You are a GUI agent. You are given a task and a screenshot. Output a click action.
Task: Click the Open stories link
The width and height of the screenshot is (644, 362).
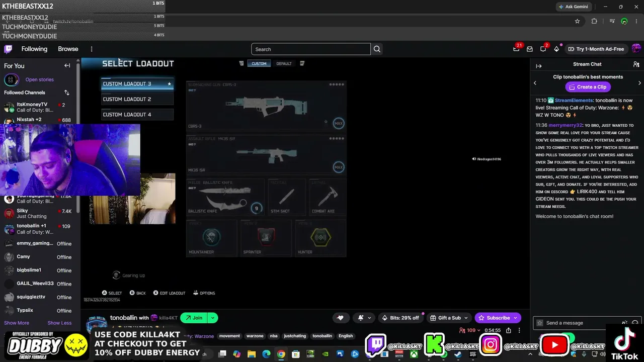point(39,79)
